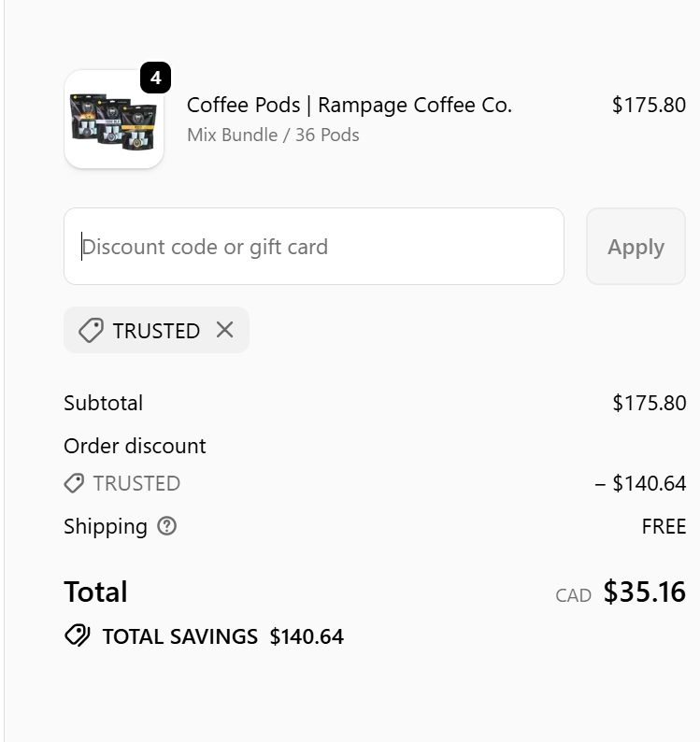Focus the discount code or gift card field
Image resolution: width=700 pixels, height=742 pixels.
click(314, 247)
